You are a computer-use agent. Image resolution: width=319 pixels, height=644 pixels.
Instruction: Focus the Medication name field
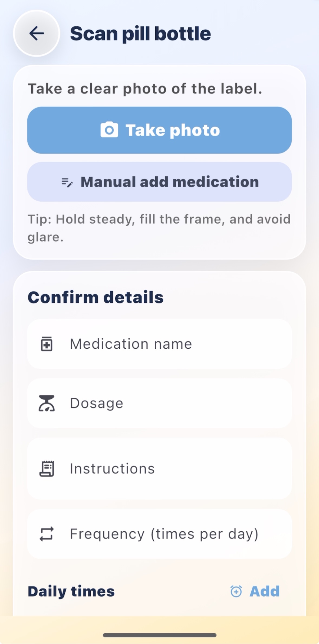point(159,344)
